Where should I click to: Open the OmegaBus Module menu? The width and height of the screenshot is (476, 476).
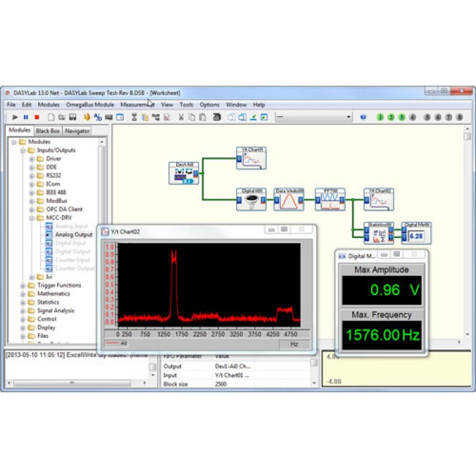coord(90,105)
